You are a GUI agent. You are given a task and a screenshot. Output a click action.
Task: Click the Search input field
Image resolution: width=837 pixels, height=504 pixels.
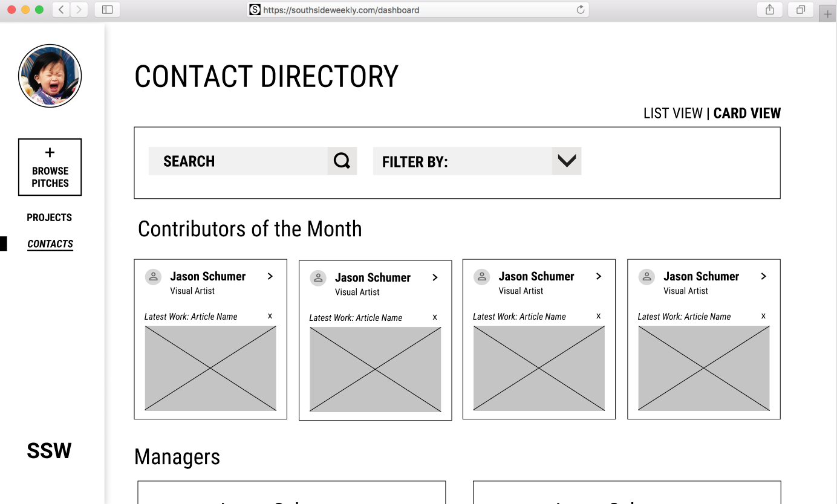pos(238,161)
